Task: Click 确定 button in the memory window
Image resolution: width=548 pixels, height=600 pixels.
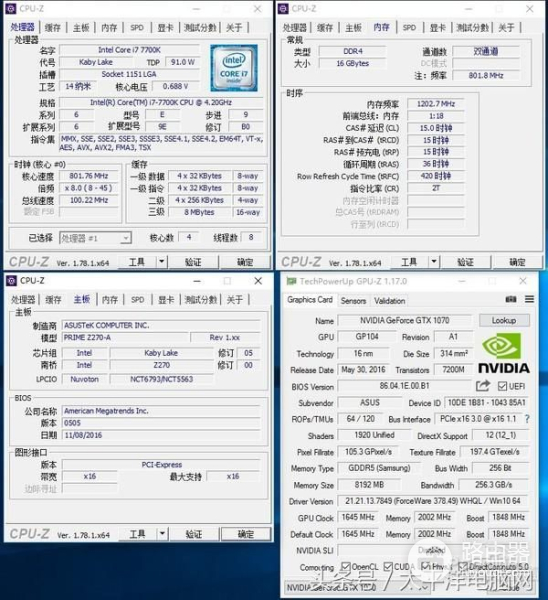Action: coord(517,262)
